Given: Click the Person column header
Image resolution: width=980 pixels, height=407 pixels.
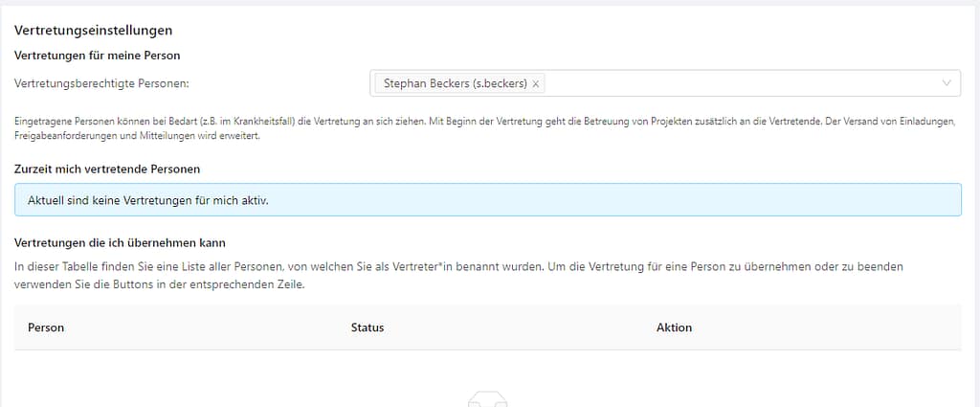Looking at the screenshot, I should pos(46,328).
